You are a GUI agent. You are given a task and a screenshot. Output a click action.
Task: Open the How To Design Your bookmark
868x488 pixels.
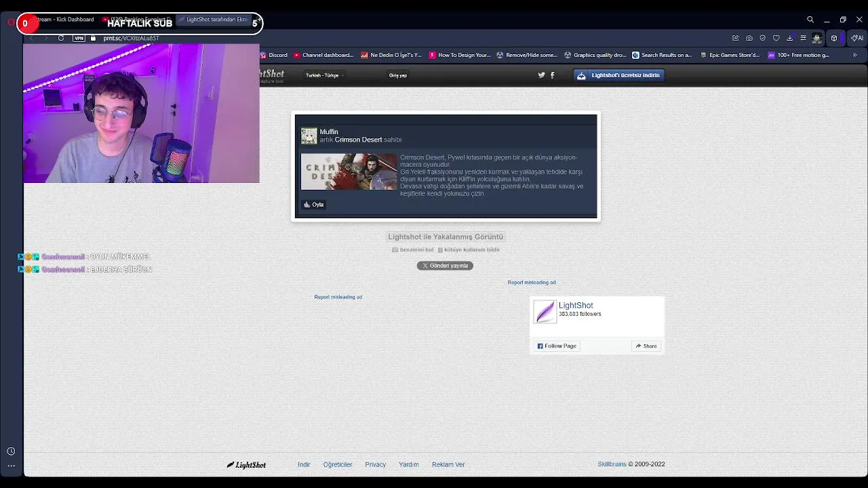click(x=460, y=55)
